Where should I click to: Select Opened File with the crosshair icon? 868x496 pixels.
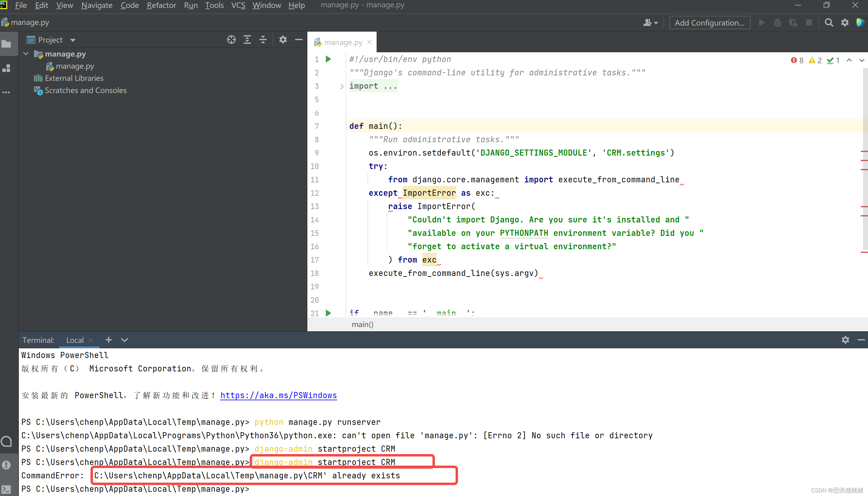pos(231,40)
